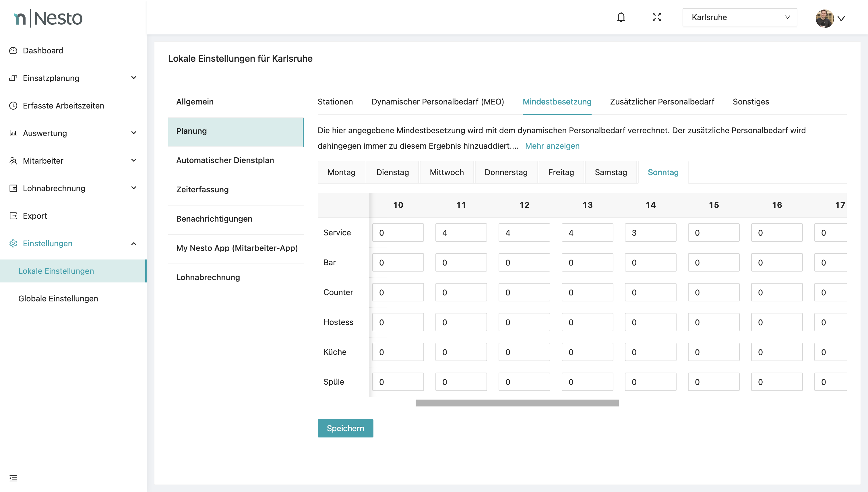
Task: Open Zusätzlicher Personalbedarf tab
Action: coord(662,102)
